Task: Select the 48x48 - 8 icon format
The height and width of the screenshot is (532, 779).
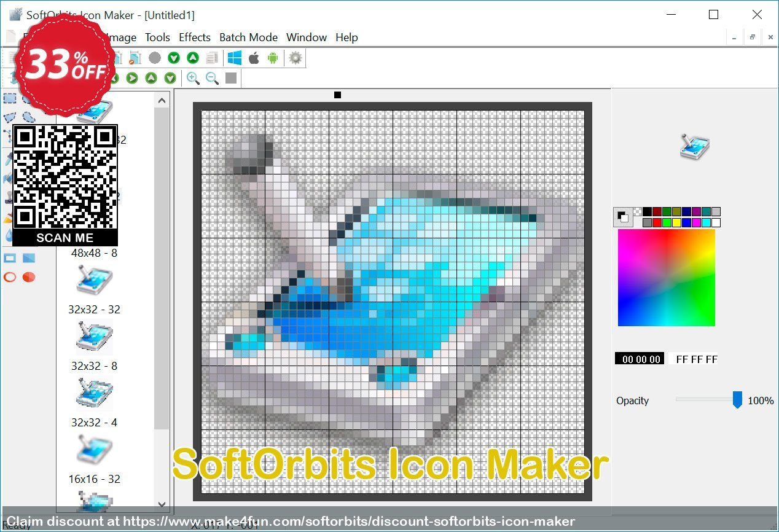Action: pos(94,252)
